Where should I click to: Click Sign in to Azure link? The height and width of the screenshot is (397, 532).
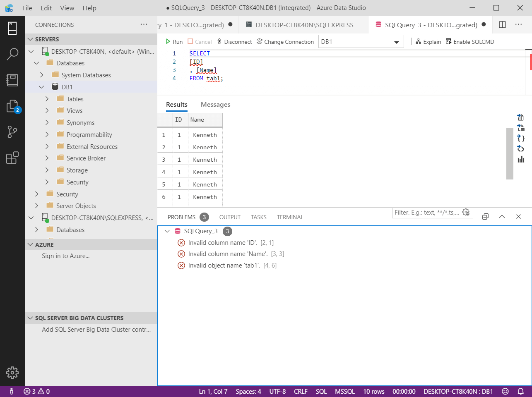click(66, 256)
